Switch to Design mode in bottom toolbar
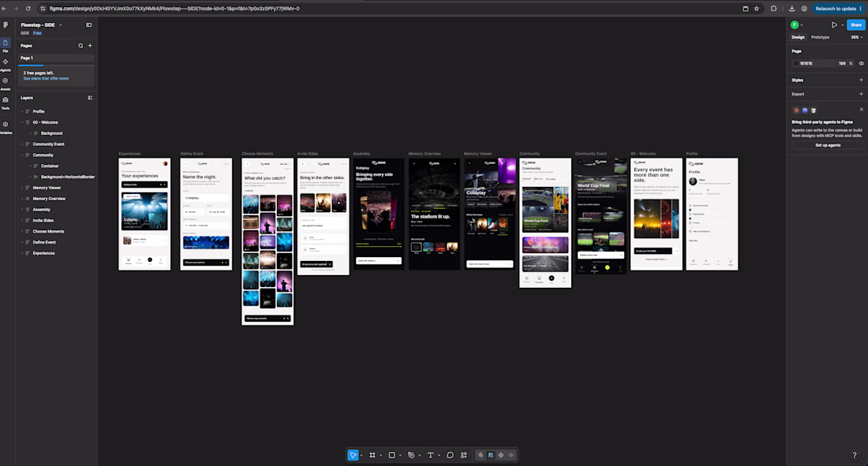868x466 pixels. point(491,455)
